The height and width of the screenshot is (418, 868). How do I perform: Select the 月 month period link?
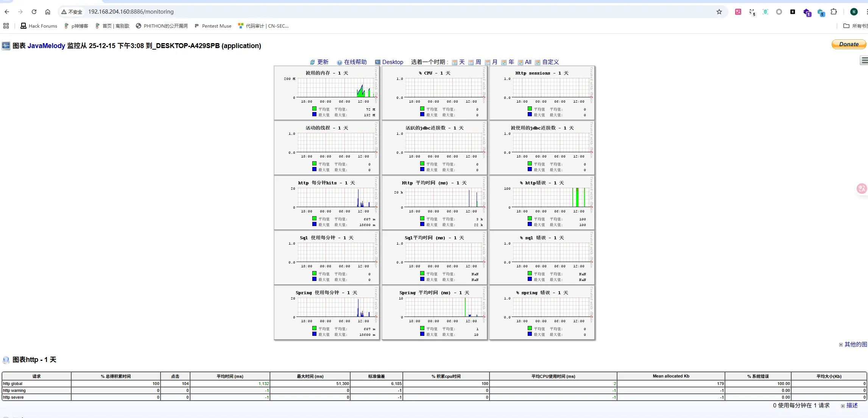pyautogui.click(x=494, y=62)
